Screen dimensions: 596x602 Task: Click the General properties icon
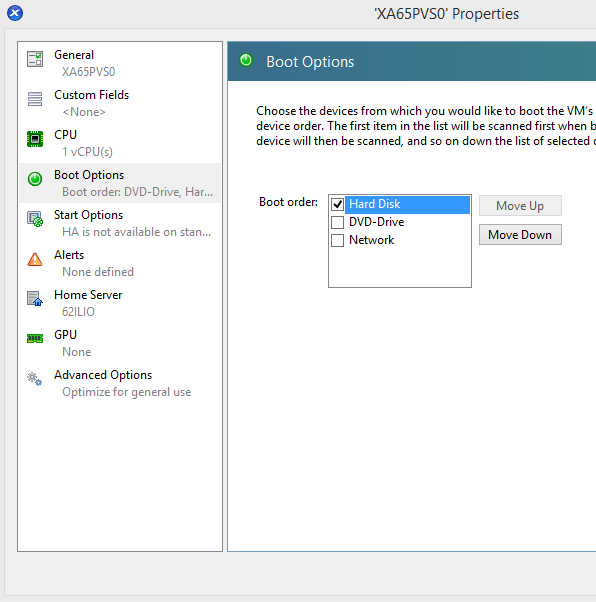tap(35, 59)
